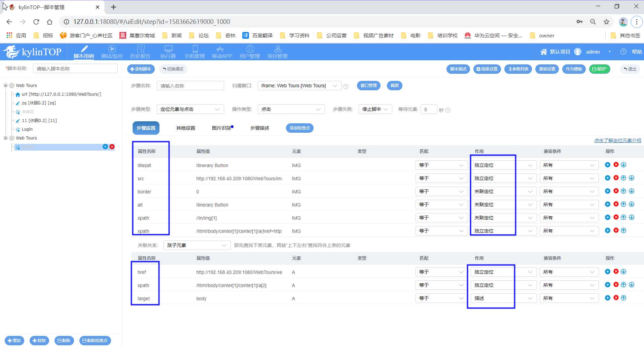
Task: Delete the src attribute row
Action: 616,178
